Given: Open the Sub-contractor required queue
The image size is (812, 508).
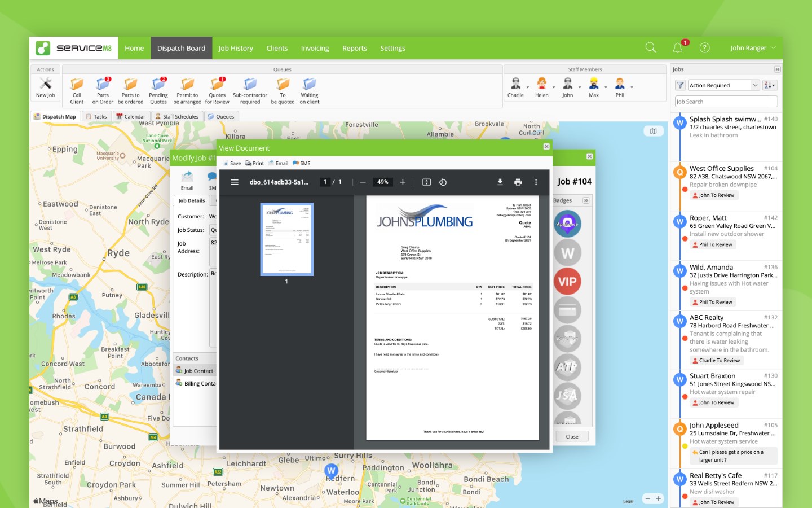Looking at the screenshot, I should click(250, 90).
